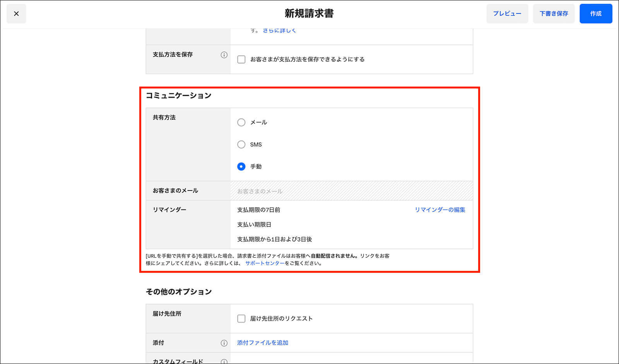Screen dimensions: 619x364
Task: Click the コミュニケーション section heading
Action: pyautogui.click(x=178, y=95)
